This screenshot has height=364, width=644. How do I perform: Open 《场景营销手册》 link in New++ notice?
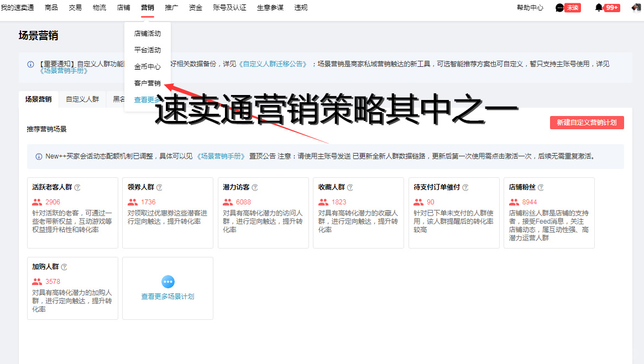tap(221, 156)
